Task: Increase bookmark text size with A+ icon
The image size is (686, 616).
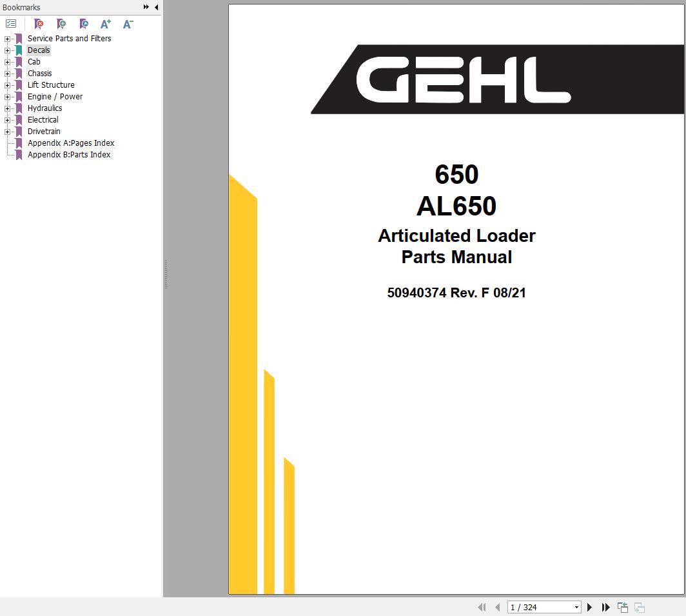Action: 106,24
